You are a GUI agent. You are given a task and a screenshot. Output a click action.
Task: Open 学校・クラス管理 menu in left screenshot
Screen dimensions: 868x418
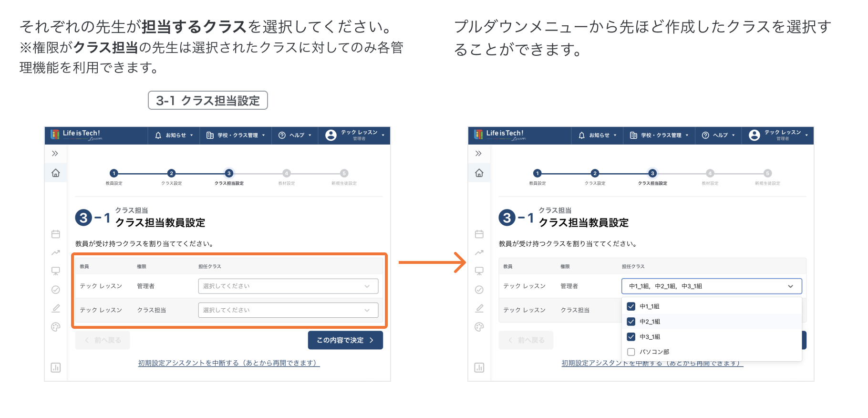point(236,136)
